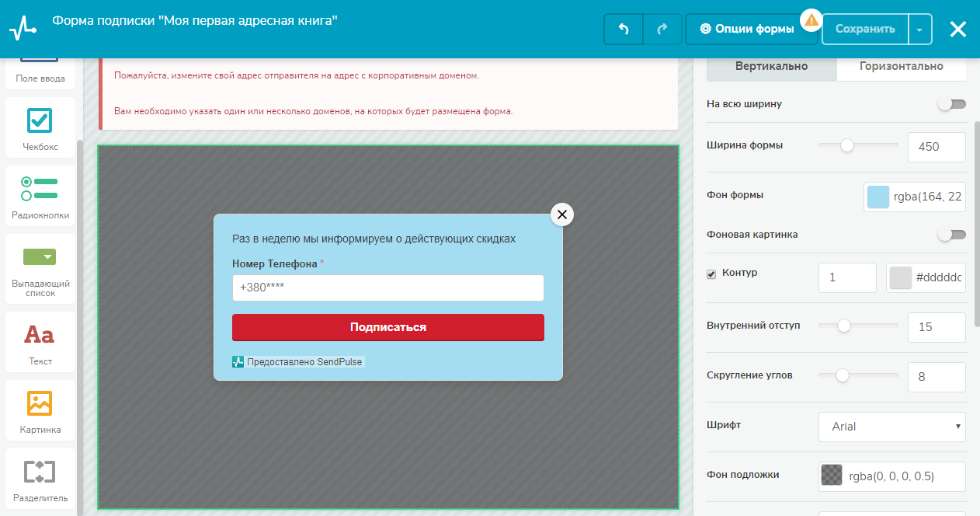Click the right panel vertical scrollbar

(x=977, y=224)
